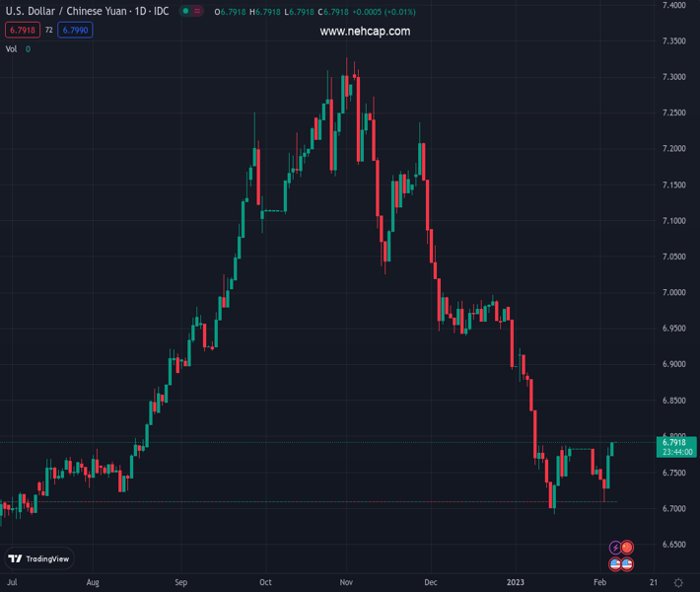Viewport: 700px width, 592px height.
Task: Click the 7.2500 price scale label
Action: click(x=674, y=112)
